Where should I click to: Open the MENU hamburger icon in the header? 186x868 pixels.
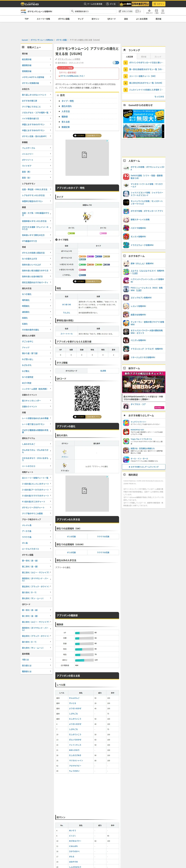pyautogui.click(x=163, y=11)
